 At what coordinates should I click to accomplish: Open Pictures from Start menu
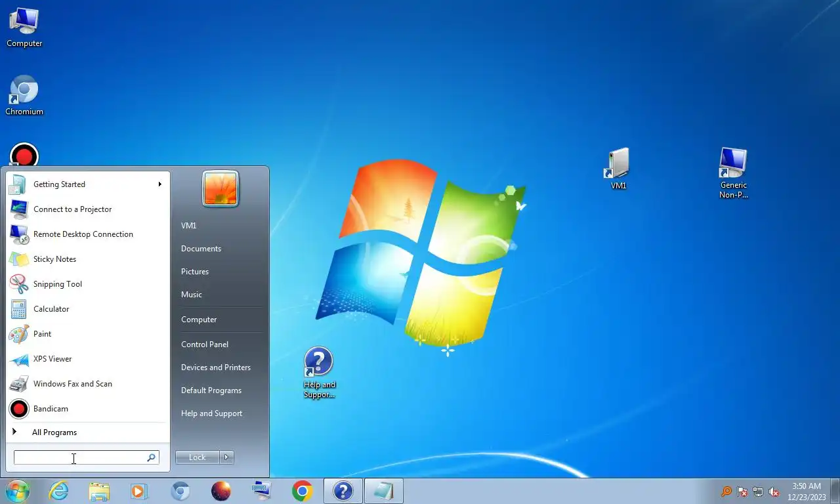click(x=195, y=272)
